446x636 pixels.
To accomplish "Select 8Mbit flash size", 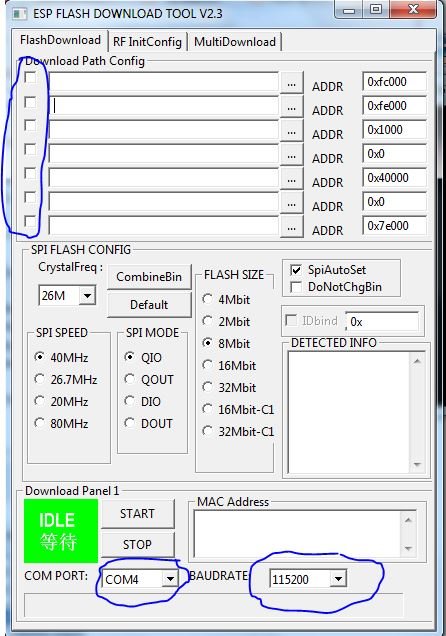I will pos(207,343).
